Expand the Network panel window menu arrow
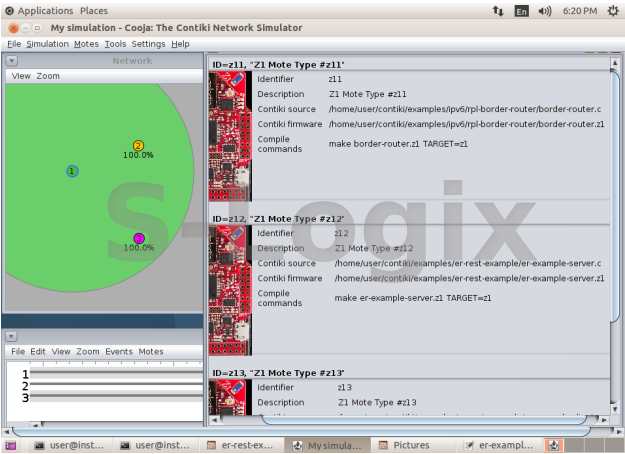625x454 pixels. (12, 61)
